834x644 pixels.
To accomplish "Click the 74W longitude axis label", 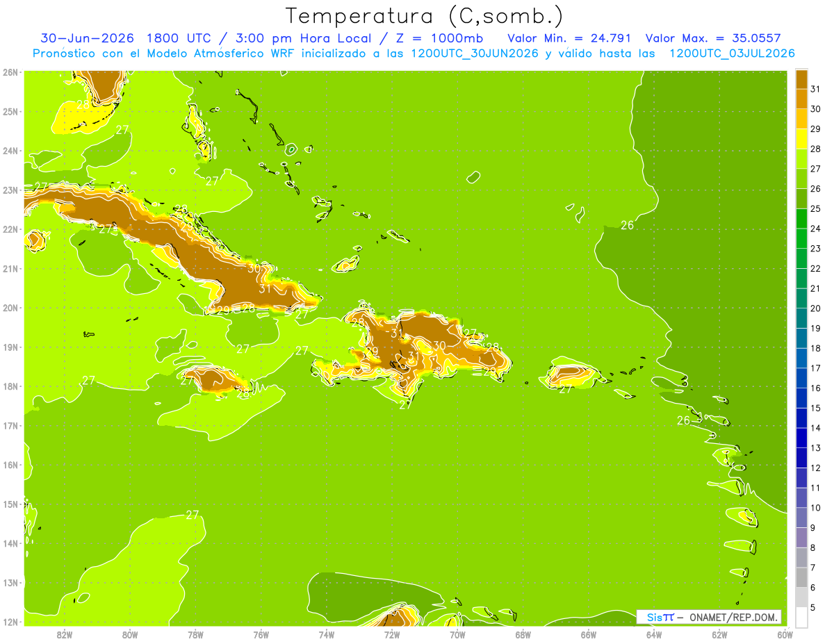I will pyautogui.click(x=327, y=634).
